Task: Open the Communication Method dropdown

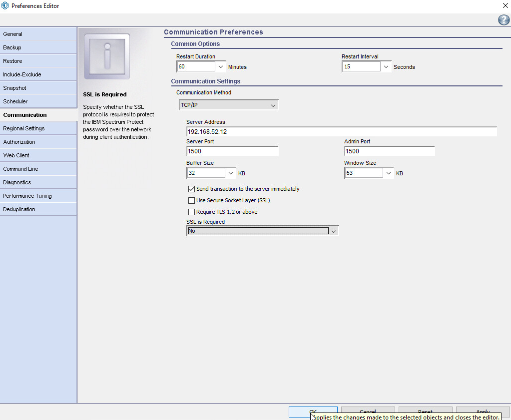Action: click(228, 105)
